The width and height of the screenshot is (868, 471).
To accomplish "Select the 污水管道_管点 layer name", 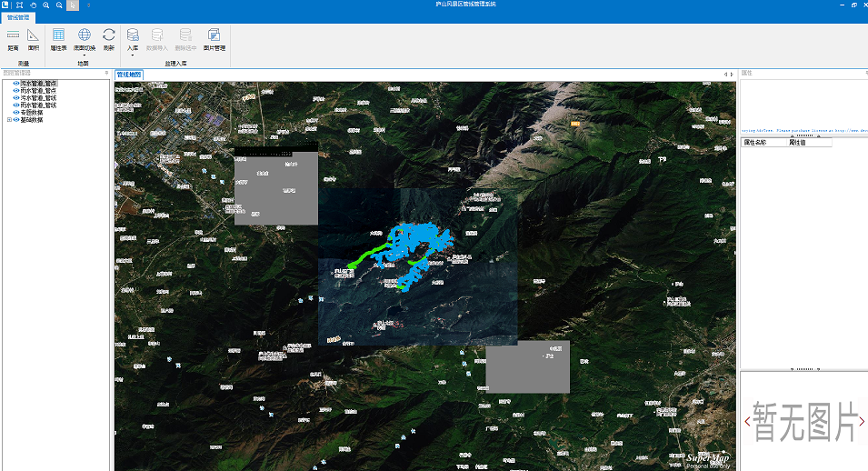I will pyautogui.click(x=39, y=83).
